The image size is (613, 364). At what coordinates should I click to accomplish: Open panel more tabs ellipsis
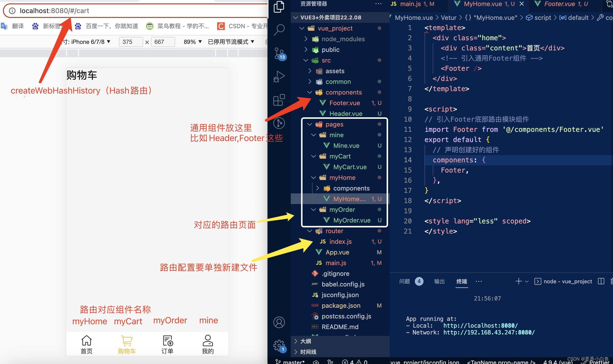pyautogui.click(x=479, y=281)
